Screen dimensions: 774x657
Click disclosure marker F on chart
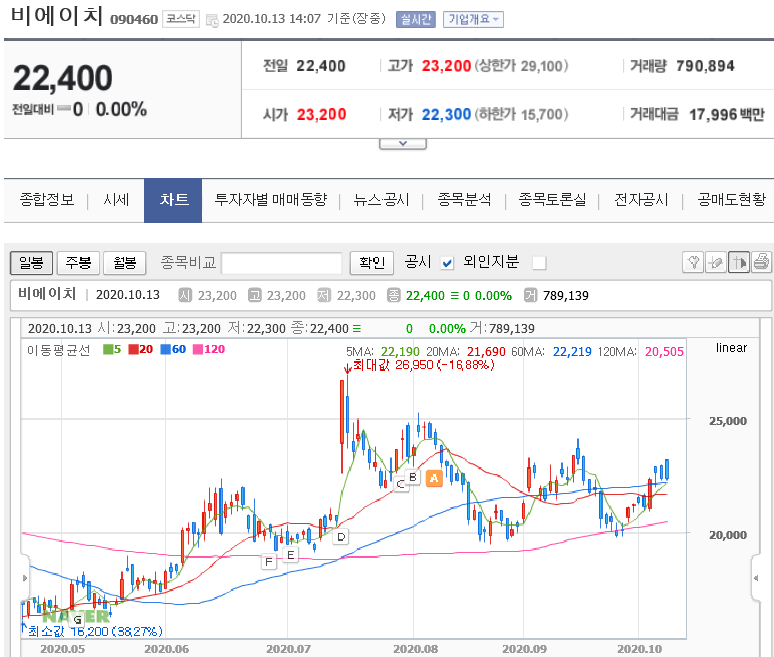pyautogui.click(x=269, y=562)
